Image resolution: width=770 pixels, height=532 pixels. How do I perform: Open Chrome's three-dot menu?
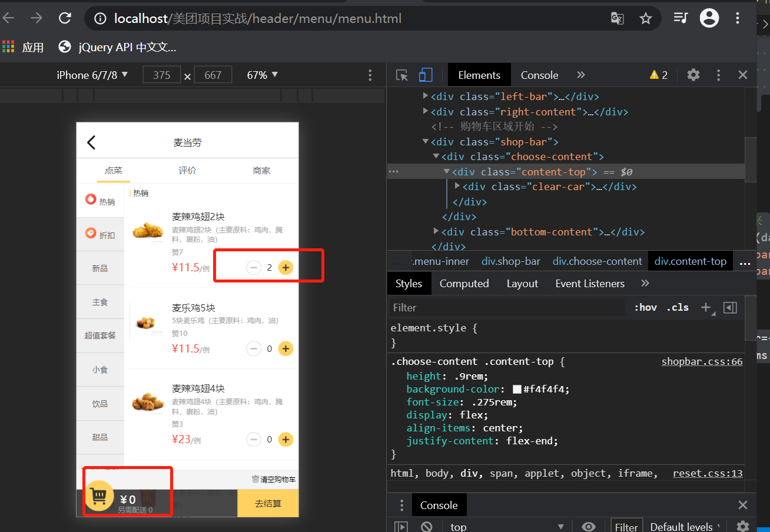click(738, 18)
